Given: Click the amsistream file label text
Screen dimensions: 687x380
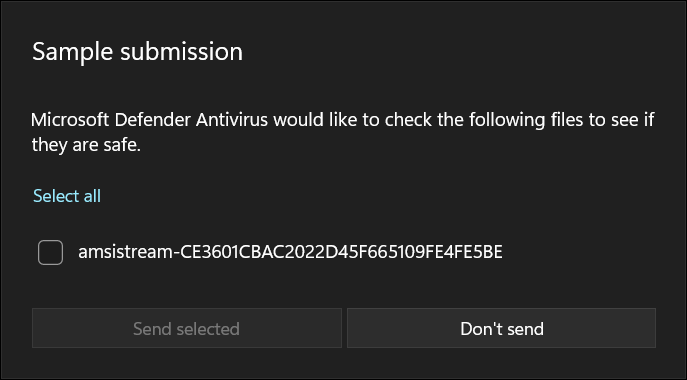Looking at the screenshot, I should coord(290,252).
